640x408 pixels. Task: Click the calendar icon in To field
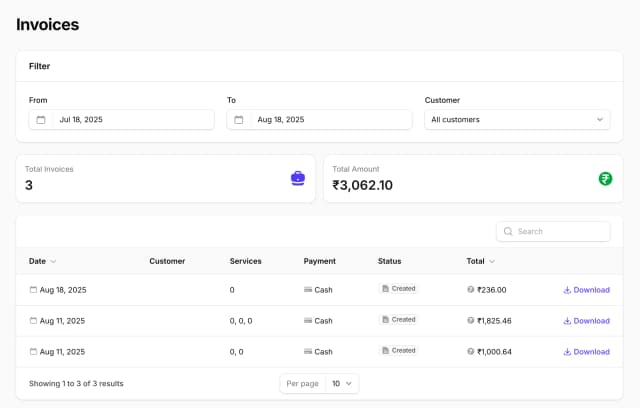[x=239, y=120]
